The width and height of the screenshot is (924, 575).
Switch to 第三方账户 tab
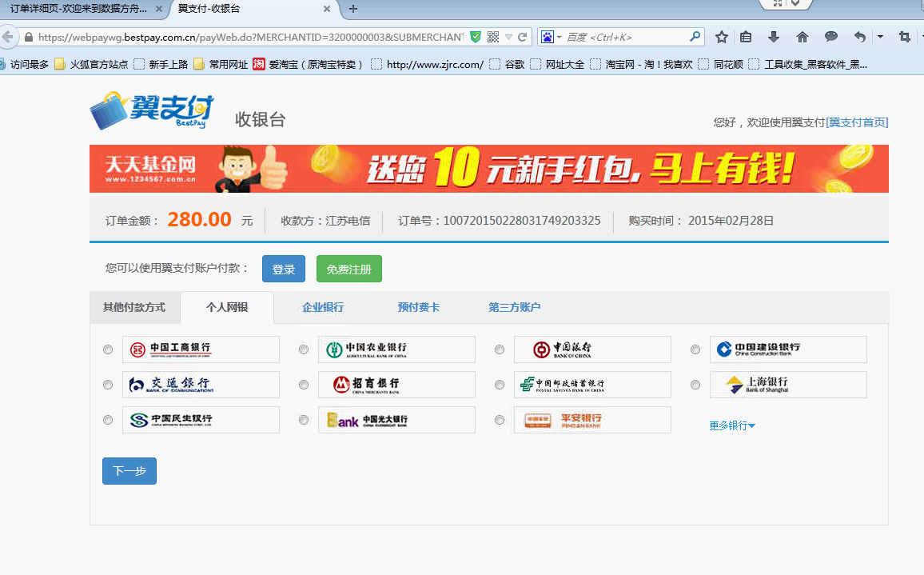tap(514, 307)
